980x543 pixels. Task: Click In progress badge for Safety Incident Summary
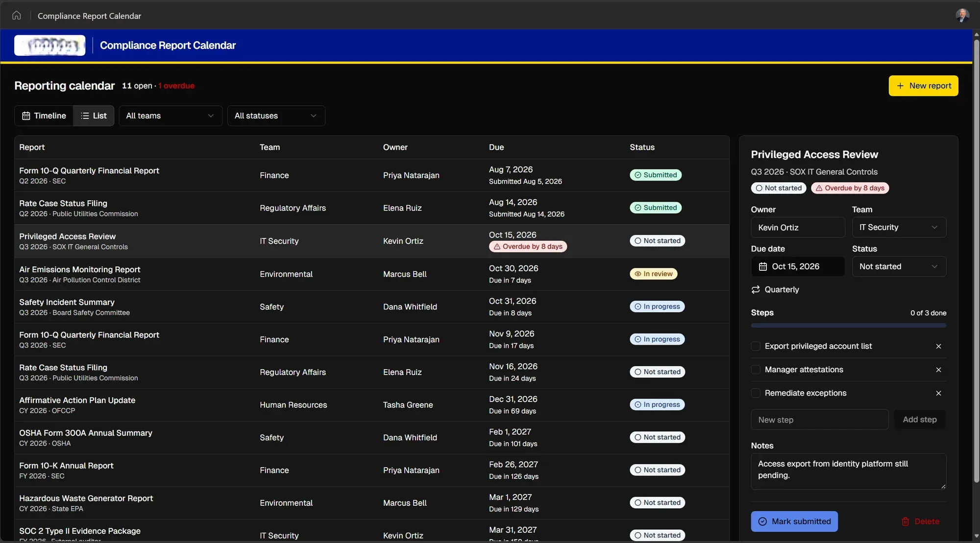[x=657, y=307]
